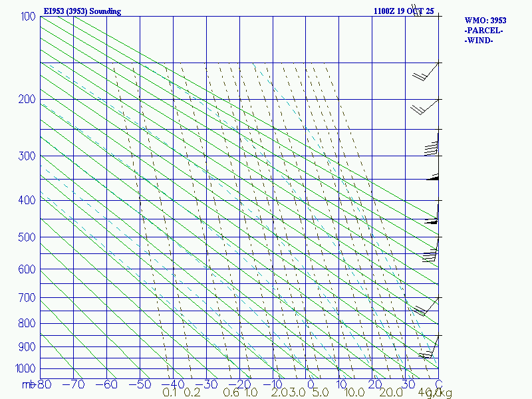
Task: Click the 30 temperature axis label
Action: [408, 384]
